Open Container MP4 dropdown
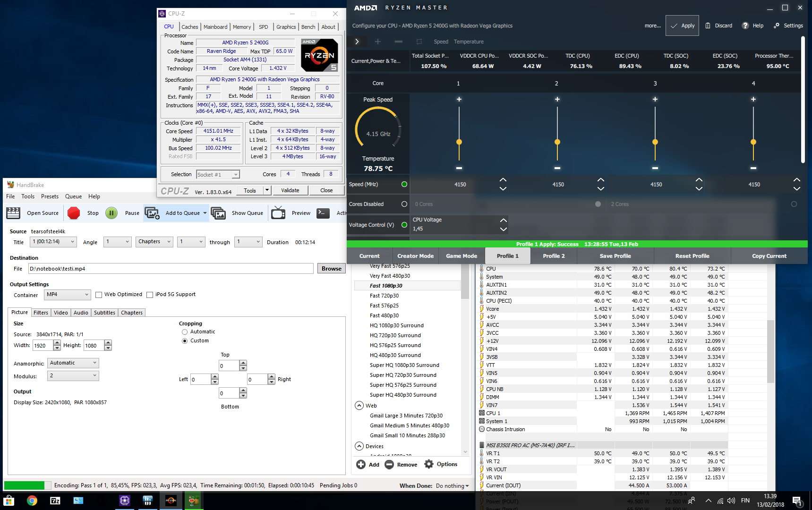812x510 pixels. [68, 295]
